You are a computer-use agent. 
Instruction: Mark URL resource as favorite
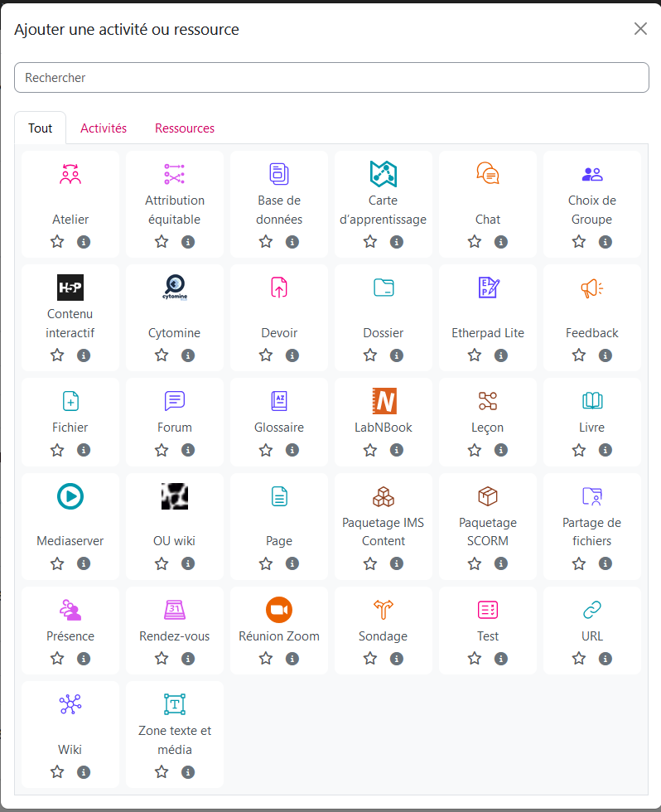click(579, 659)
